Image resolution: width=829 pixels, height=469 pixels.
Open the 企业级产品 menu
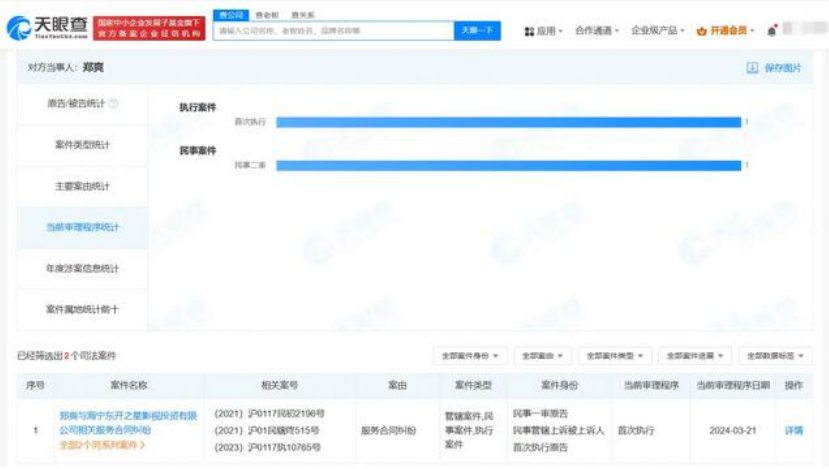(x=657, y=31)
